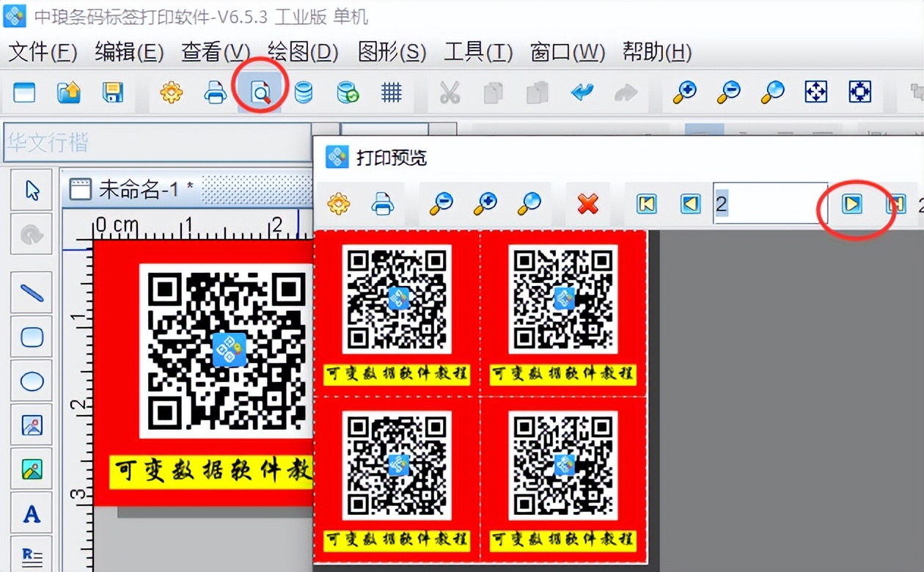This screenshot has height=572, width=924.
Task: Select large QR code on design canvas
Action: coord(226,351)
